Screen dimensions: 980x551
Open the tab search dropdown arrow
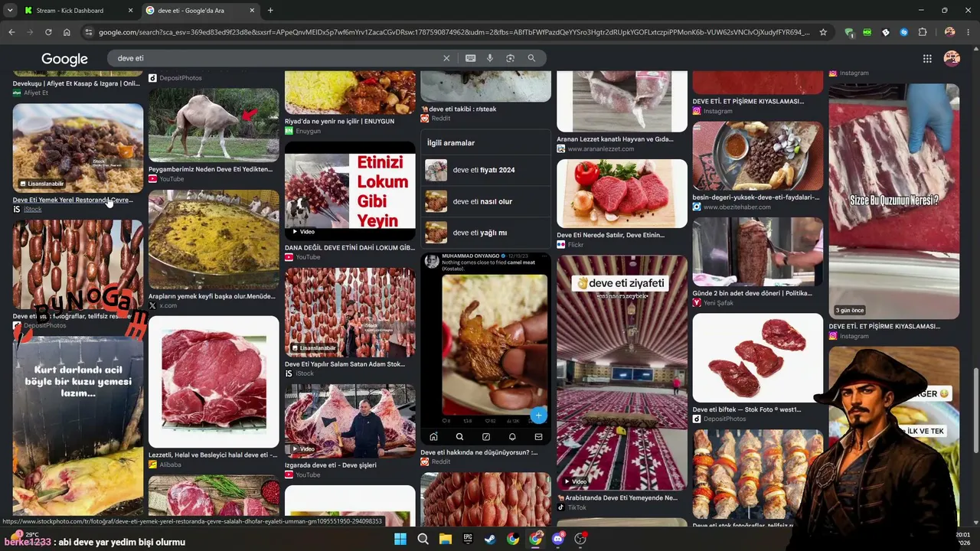tap(10, 11)
